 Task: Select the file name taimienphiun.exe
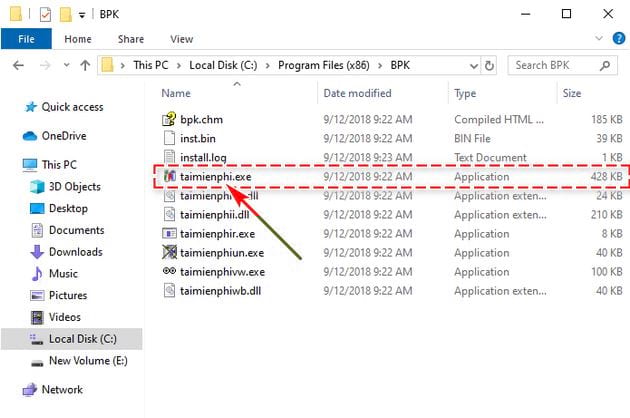(x=222, y=253)
